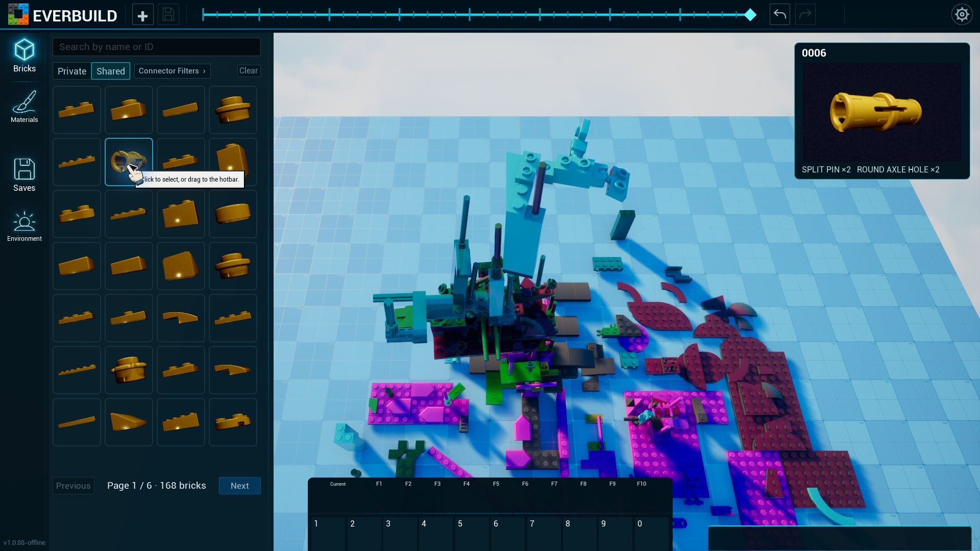Undo the last action

click(x=779, y=15)
